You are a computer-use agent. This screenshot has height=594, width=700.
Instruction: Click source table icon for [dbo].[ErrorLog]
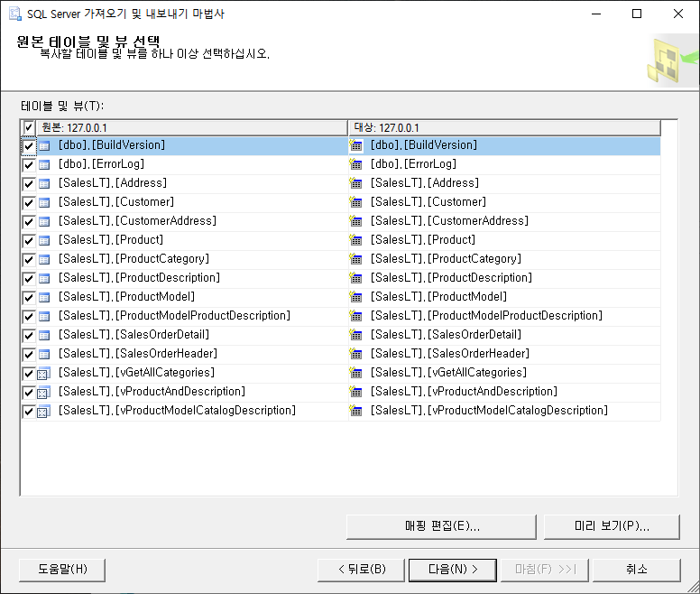[44, 165]
